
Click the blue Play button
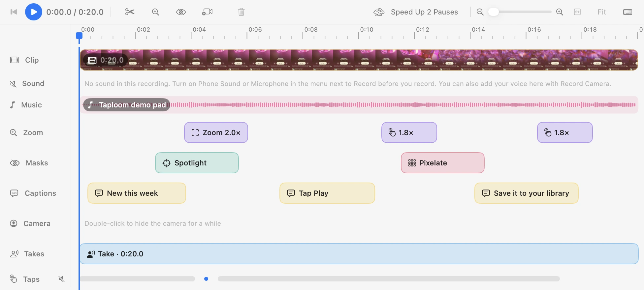[x=34, y=12]
